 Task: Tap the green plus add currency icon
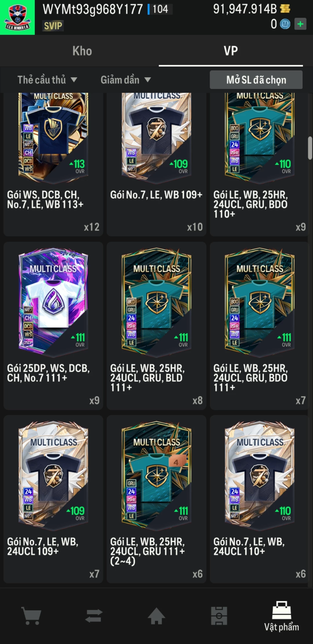coord(300,24)
